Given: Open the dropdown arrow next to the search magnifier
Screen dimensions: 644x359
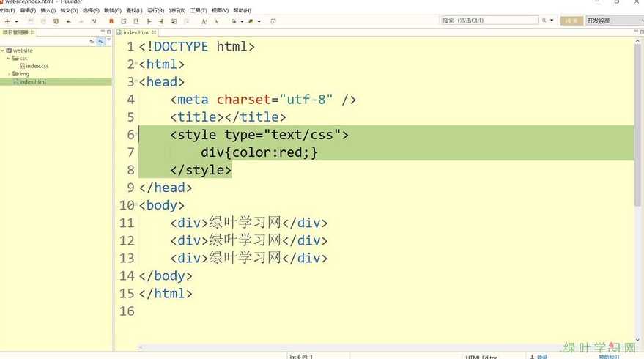Looking at the screenshot, I should click(552, 20).
